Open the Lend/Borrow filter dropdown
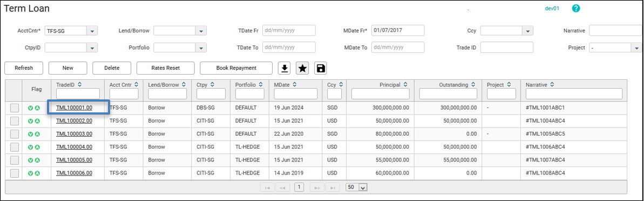 click(201, 31)
